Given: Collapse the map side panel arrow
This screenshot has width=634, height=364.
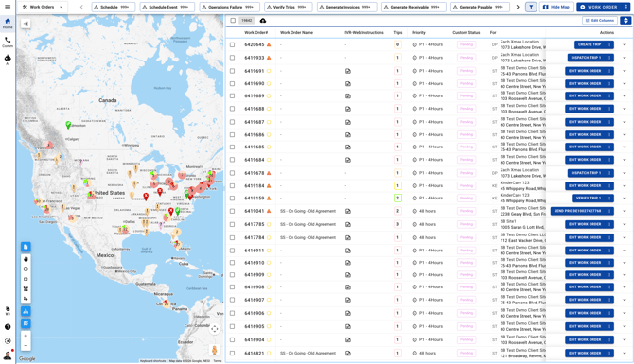Looking at the screenshot, I should pos(26,24).
